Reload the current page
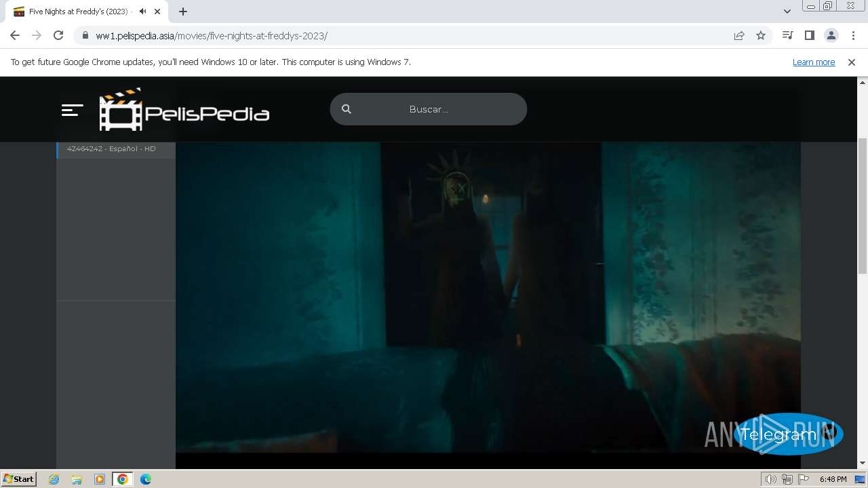This screenshot has height=488, width=868. (58, 35)
